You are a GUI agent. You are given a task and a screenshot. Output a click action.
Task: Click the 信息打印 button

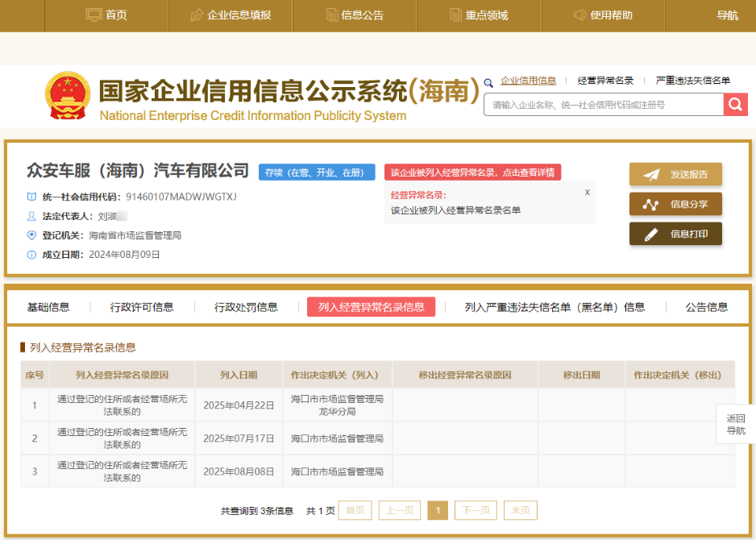pyautogui.click(x=675, y=234)
